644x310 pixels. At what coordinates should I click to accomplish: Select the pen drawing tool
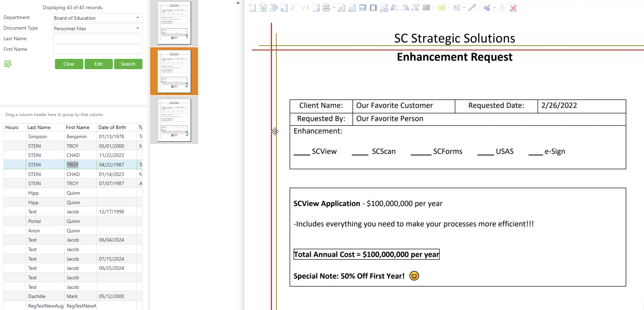[472, 7]
